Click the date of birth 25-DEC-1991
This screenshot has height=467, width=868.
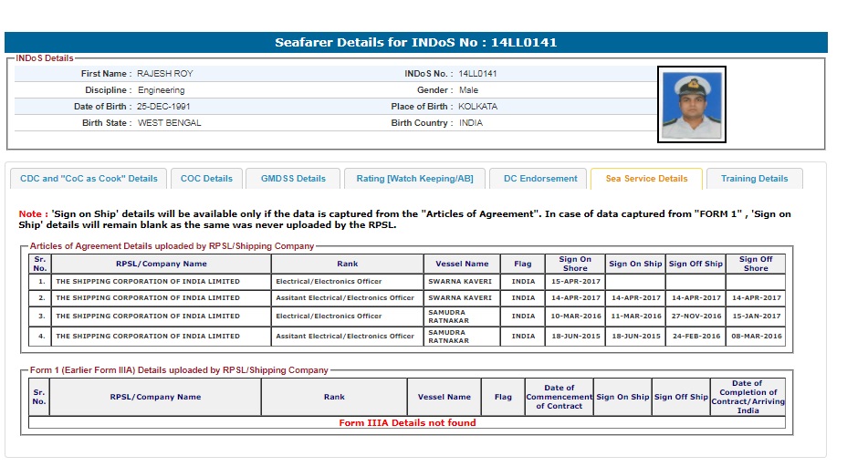[164, 107]
